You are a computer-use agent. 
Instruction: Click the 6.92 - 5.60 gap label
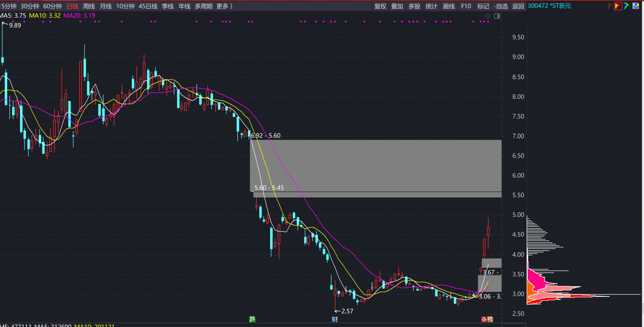266,135
